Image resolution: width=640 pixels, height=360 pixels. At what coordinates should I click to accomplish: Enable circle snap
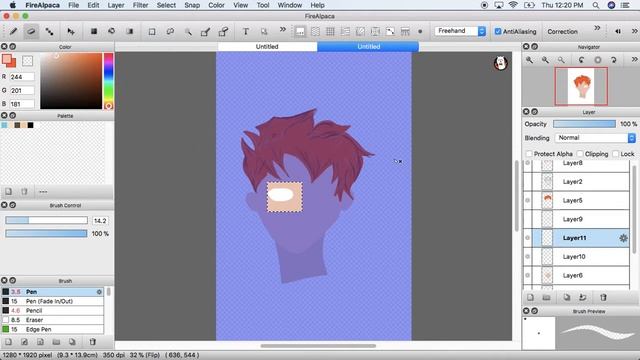[x=376, y=31]
